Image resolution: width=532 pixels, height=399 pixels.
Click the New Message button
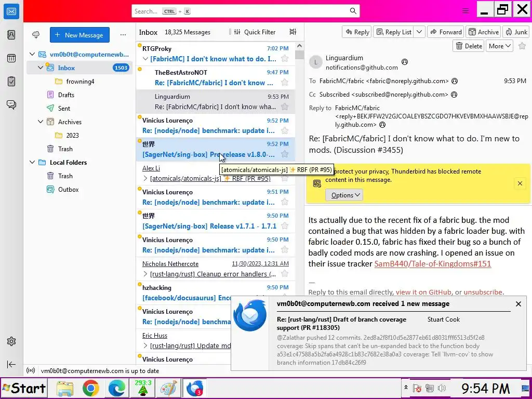(79, 35)
